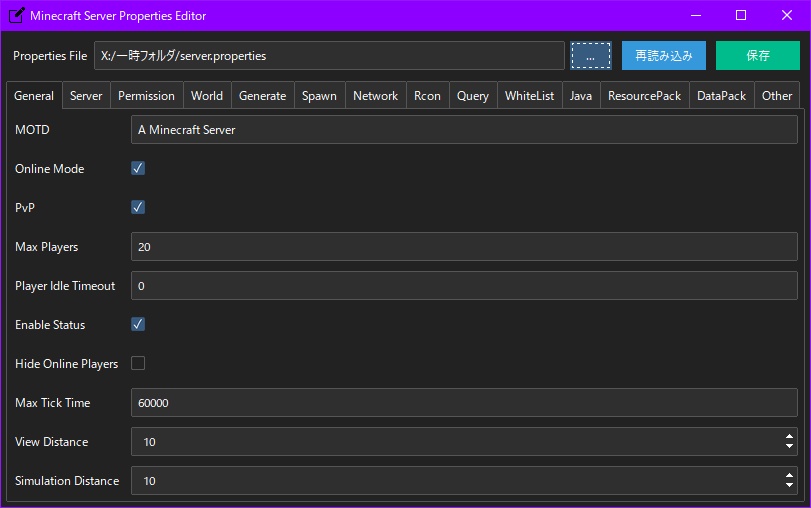Increase Simulation Distance with up arrow
Image resolution: width=811 pixels, height=508 pixels.
[789, 475]
